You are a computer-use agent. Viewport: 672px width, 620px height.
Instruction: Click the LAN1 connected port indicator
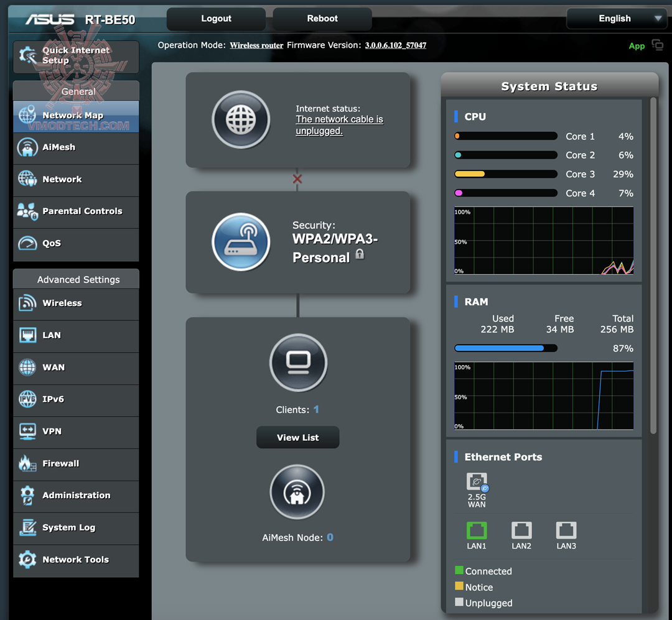pyautogui.click(x=477, y=532)
